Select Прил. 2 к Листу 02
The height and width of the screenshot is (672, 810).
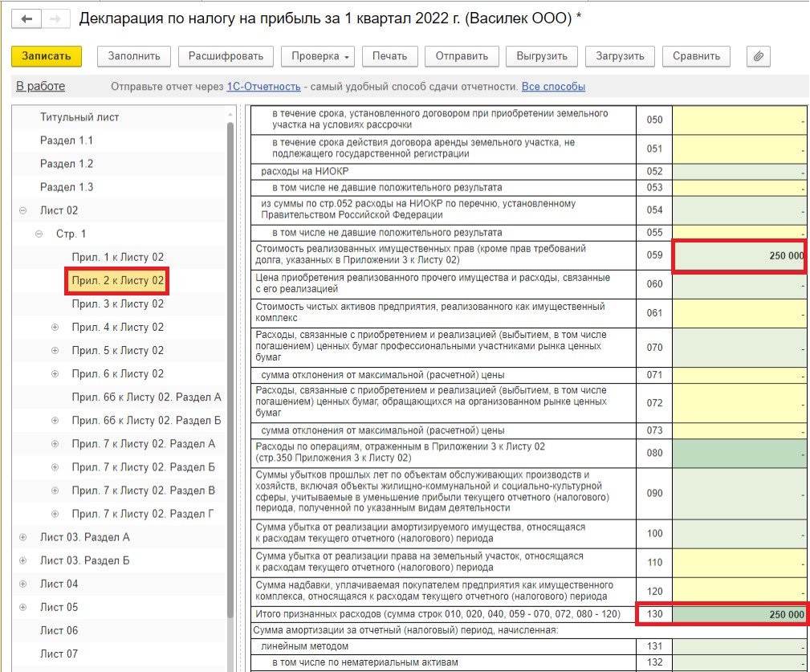click(118, 280)
